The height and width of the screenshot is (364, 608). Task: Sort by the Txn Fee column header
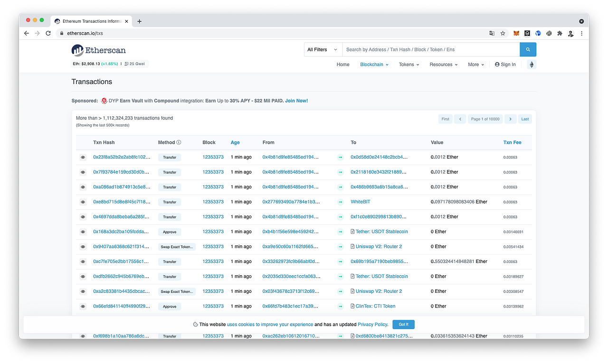pos(513,142)
